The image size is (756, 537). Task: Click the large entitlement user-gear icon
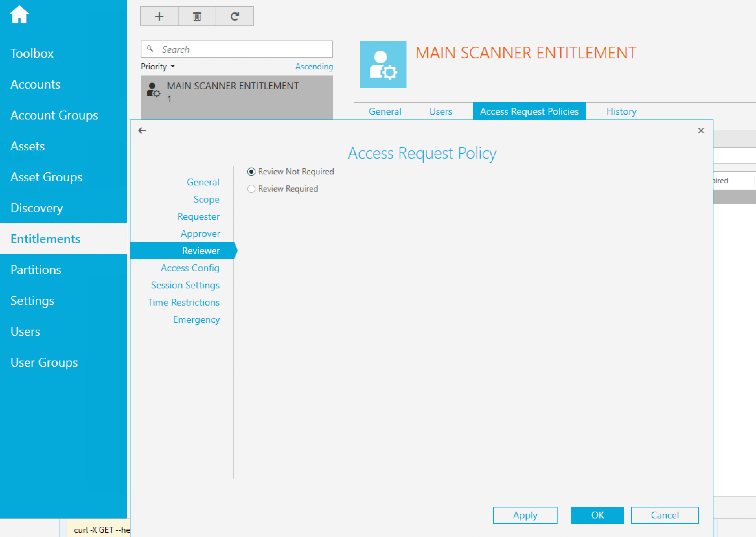coord(383,65)
